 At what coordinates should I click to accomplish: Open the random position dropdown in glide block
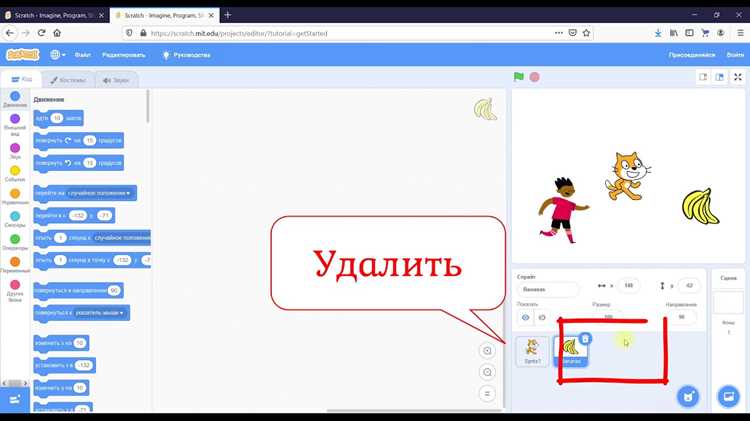coord(122,238)
